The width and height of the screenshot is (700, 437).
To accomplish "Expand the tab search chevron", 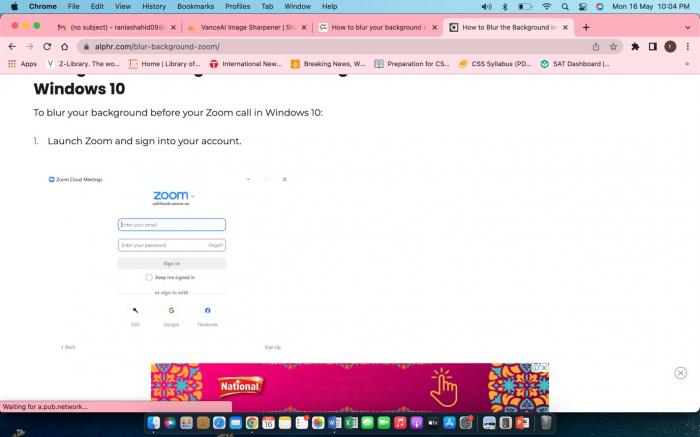I will tap(688, 27).
